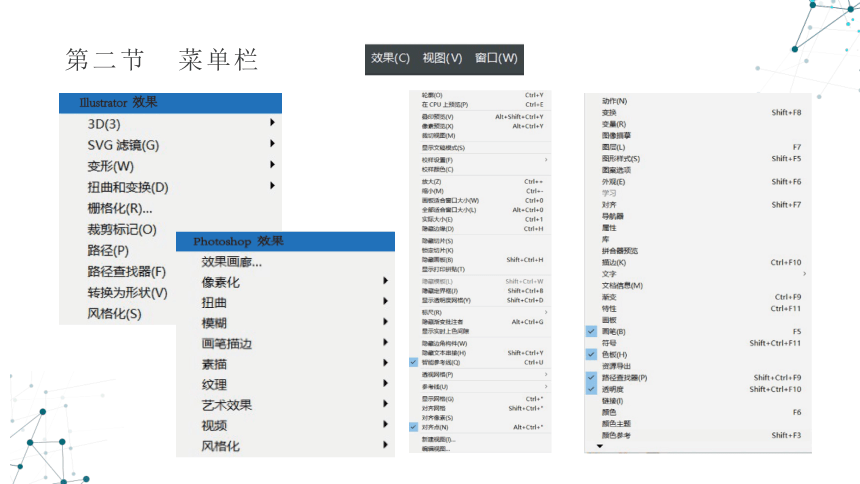Image resolution: width=860 pixels, height=484 pixels.
Task: Click the downward scroll arrow below the window menu
Action: [599, 446]
